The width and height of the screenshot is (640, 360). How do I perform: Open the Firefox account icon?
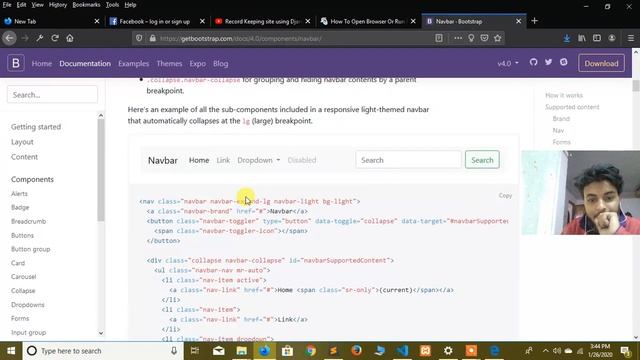pos(612,38)
